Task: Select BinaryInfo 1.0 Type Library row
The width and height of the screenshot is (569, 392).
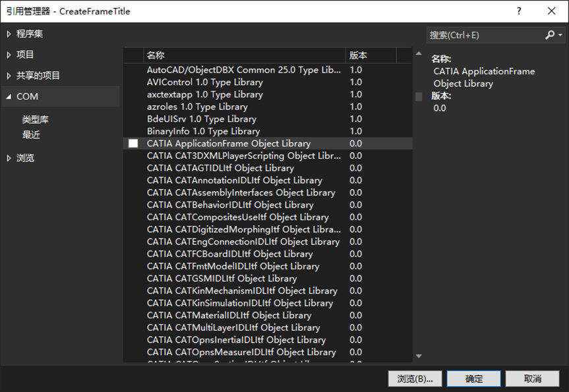Action: point(268,131)
